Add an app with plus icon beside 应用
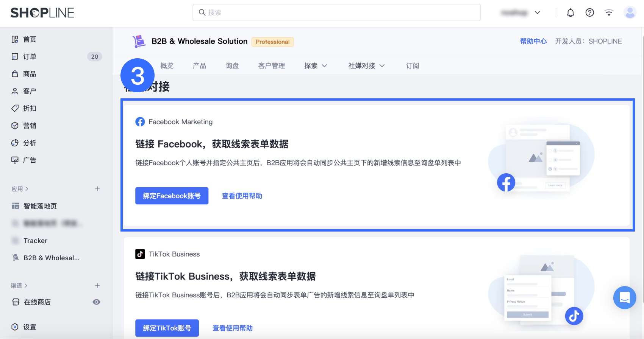The height and width of the screenshot is (339, 644). [97, 189]
